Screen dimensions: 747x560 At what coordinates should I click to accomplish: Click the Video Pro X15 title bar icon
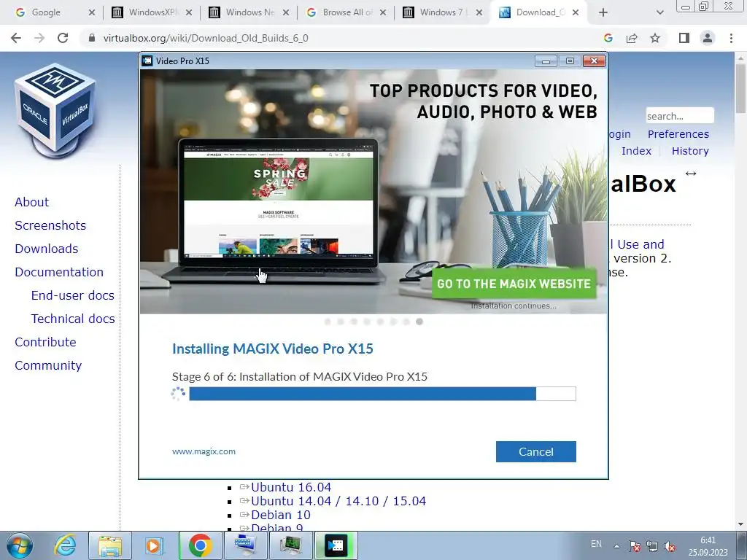(x=147, y=61)
